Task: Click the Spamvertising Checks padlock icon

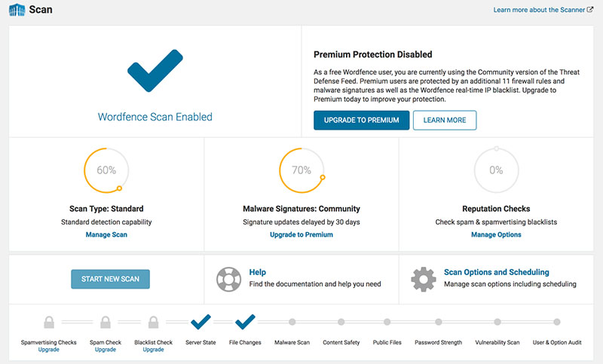Action: point(48,323)
